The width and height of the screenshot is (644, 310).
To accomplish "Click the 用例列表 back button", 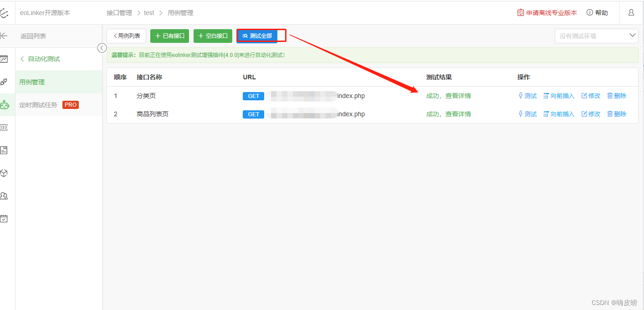I will coord(127,36).
